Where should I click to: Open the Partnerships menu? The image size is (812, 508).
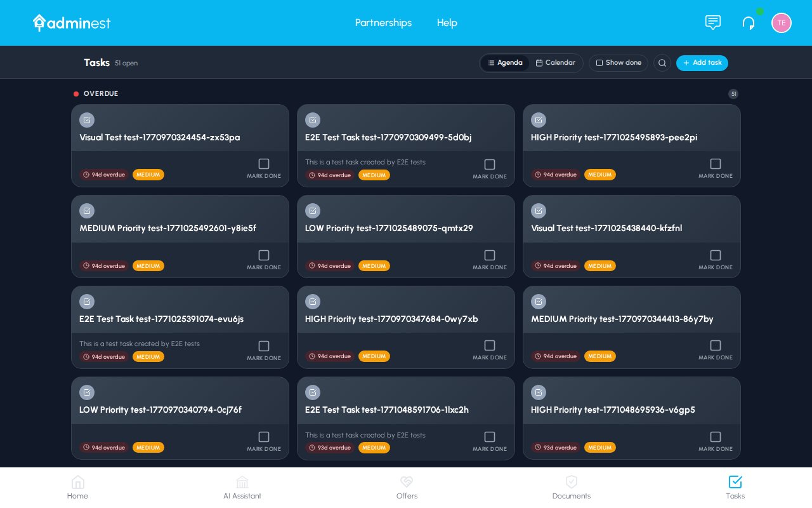383,23
